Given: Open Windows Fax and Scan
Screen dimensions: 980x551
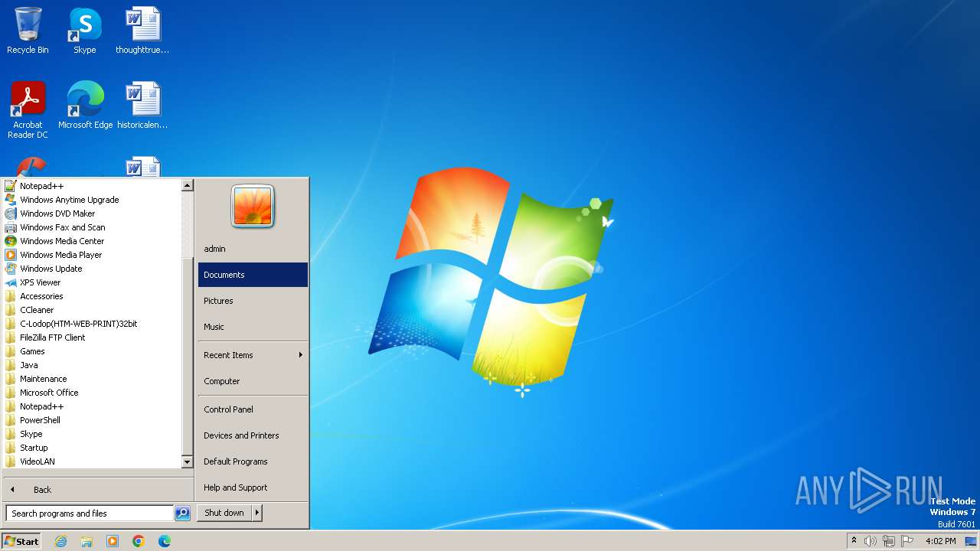Looking at the screenshot, I should pos(63,227).
